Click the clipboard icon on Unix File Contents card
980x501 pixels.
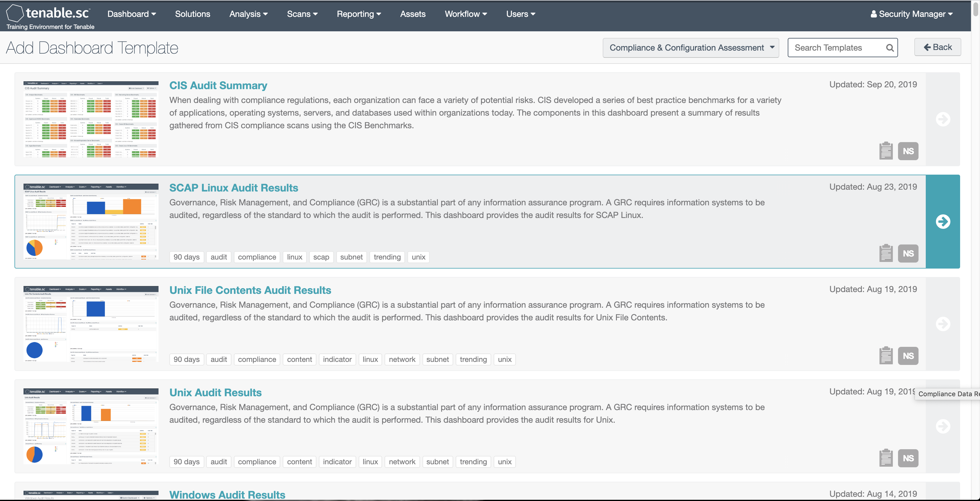[x=886, y=355]
